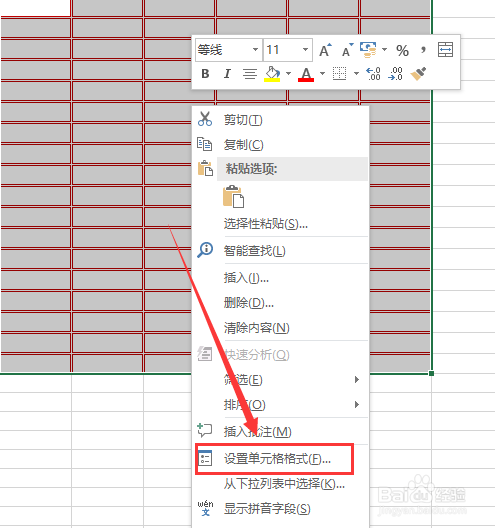Select 显示拼音字段(S) menu entry
Screen dimensions: 495x528
[281, 508]
